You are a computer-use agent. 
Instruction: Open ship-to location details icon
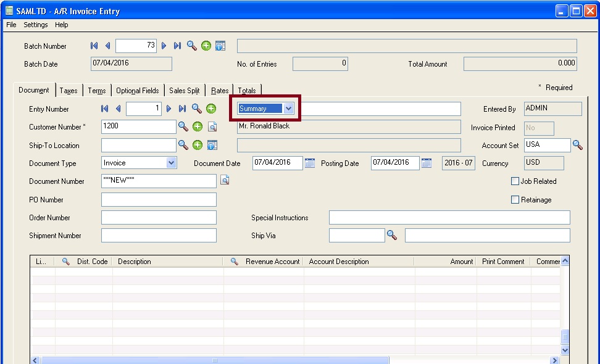pyautogui.click(x=212, y=145)
